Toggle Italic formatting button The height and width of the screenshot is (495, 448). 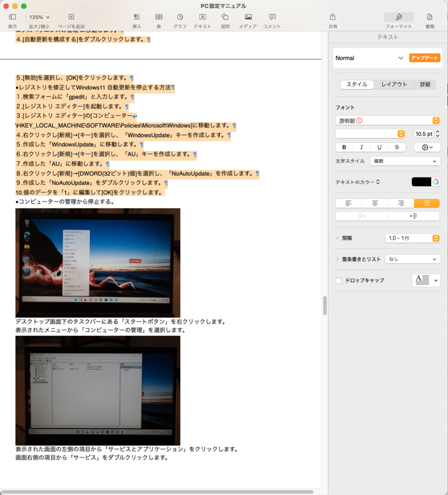click(x=361, y=148)
